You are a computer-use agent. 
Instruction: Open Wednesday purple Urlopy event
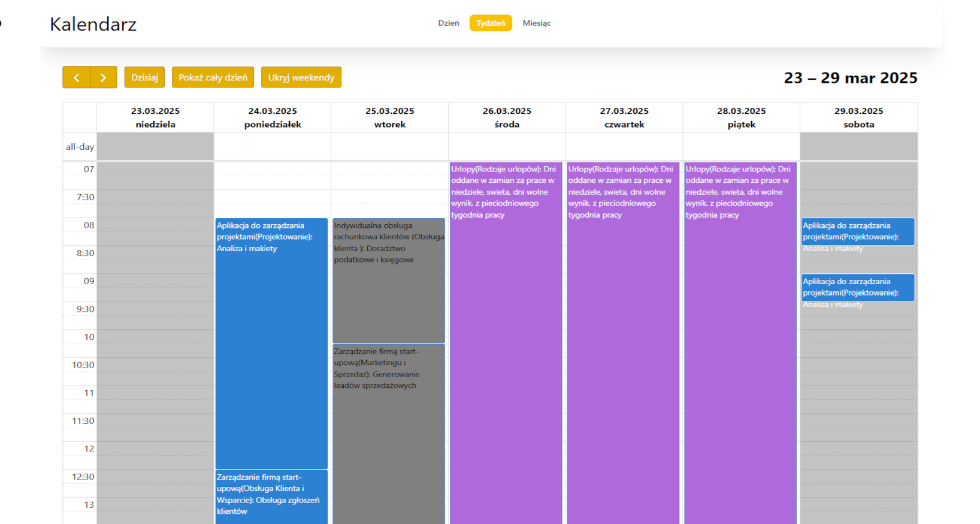coord(506,343)
